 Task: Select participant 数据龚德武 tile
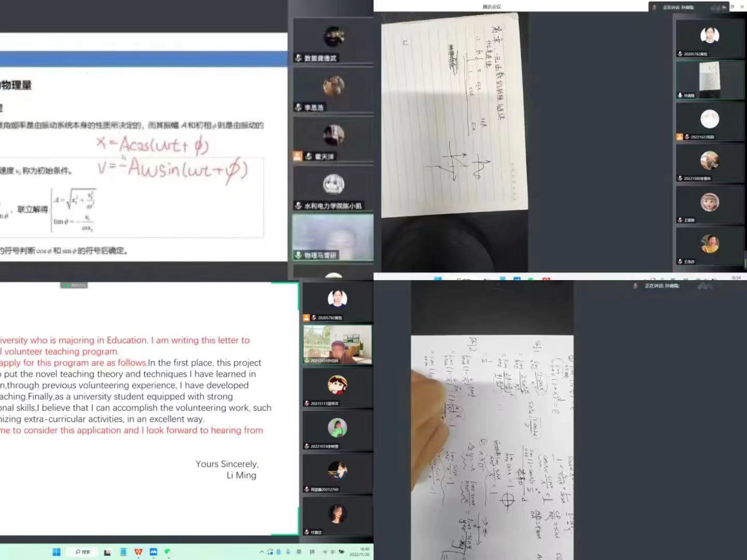click(333, 41)
